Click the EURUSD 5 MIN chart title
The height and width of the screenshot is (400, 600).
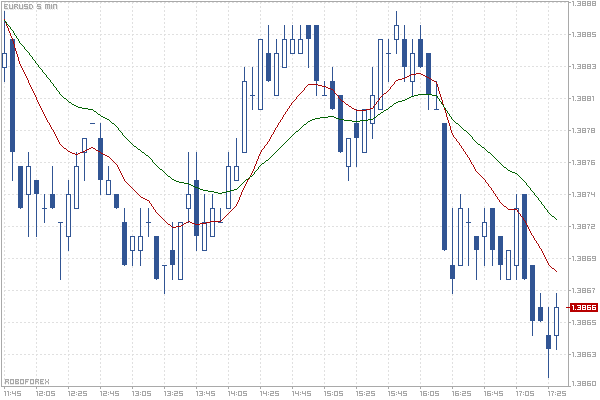(x=31, y=7)
